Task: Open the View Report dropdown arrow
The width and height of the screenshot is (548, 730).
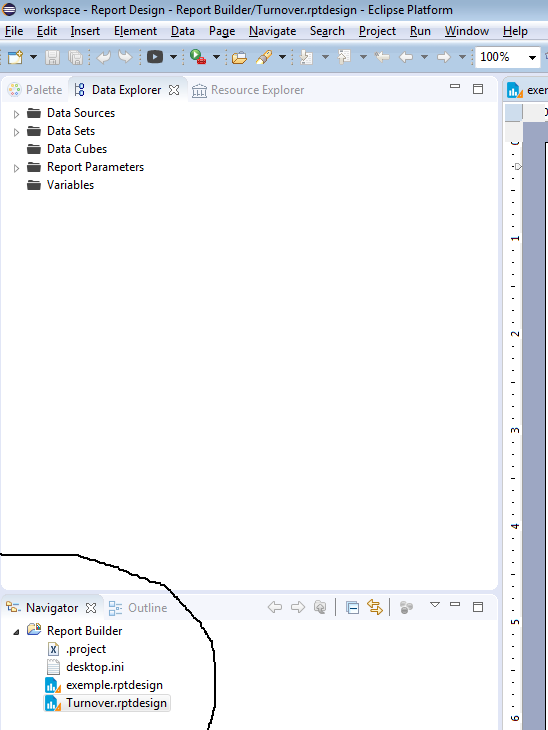Action: coord(173,57)
